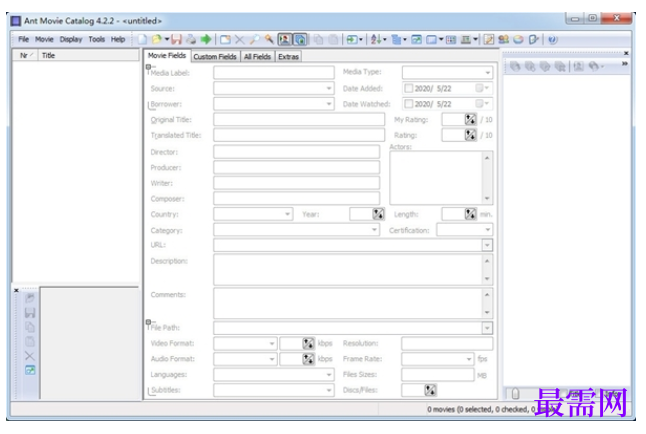The width and height of the screenshot is (646, 434).
Task: Open the Tools menu
Action: pos(96,40)
